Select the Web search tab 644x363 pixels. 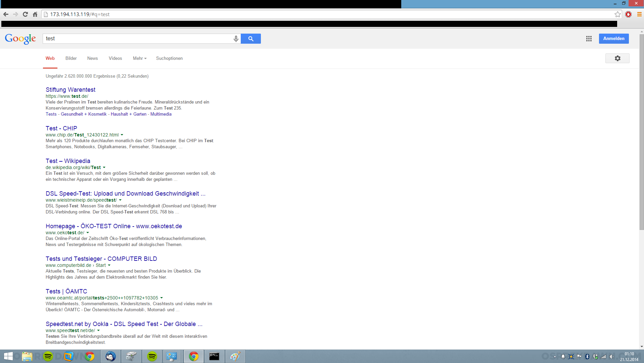coord(50,58)
